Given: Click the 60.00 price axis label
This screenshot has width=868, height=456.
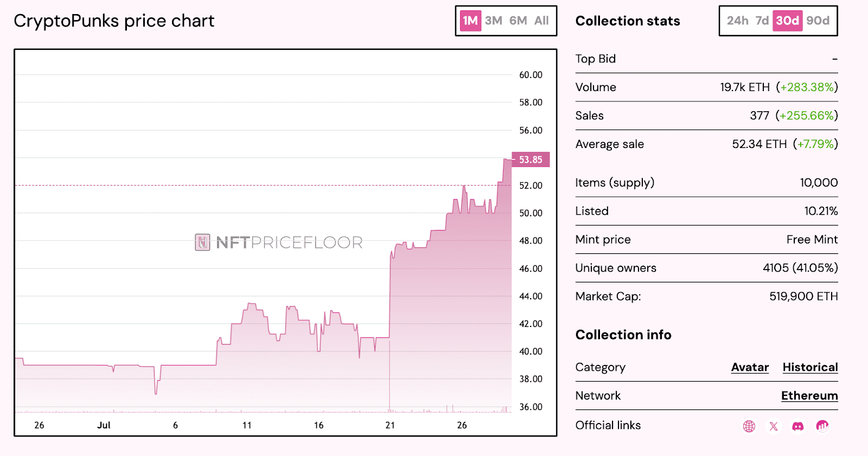Looking at the screenshot, I should tap(531, 75).
